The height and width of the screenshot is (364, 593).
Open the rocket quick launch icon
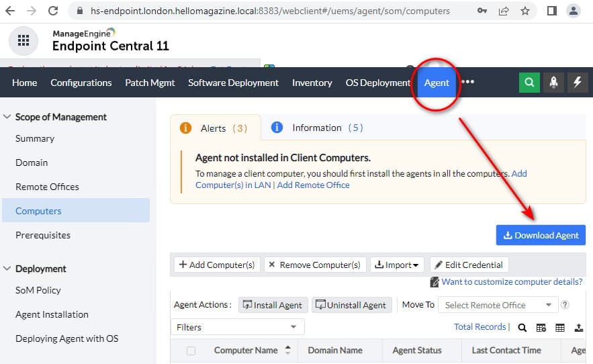(x=553, y=82)
